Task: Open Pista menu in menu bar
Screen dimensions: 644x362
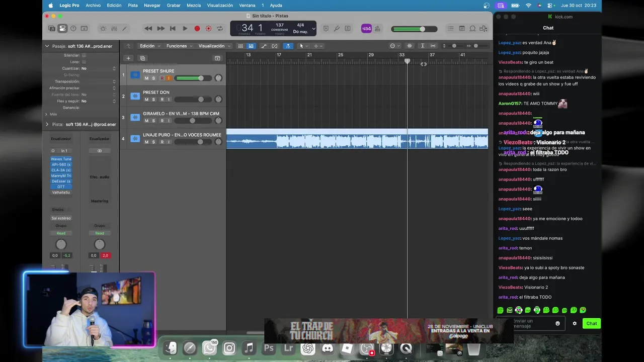Action: (133, 5)
